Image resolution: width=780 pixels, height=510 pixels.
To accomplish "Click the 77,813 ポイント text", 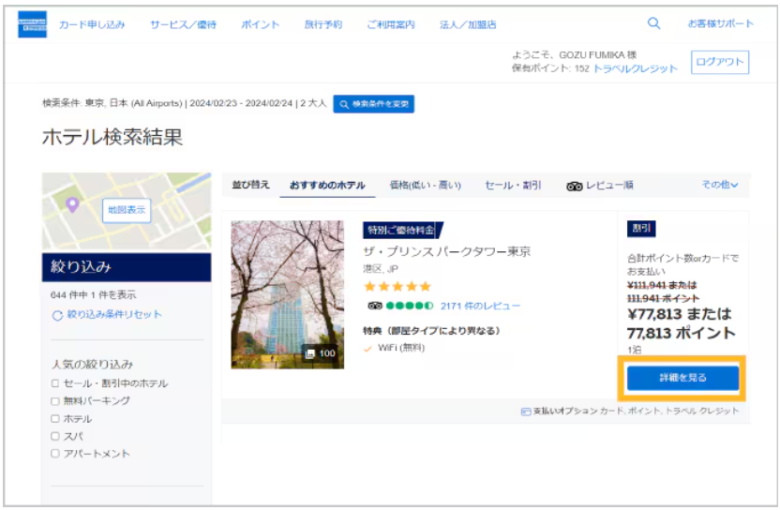I will pyautogui.click(x=681, y=333).
